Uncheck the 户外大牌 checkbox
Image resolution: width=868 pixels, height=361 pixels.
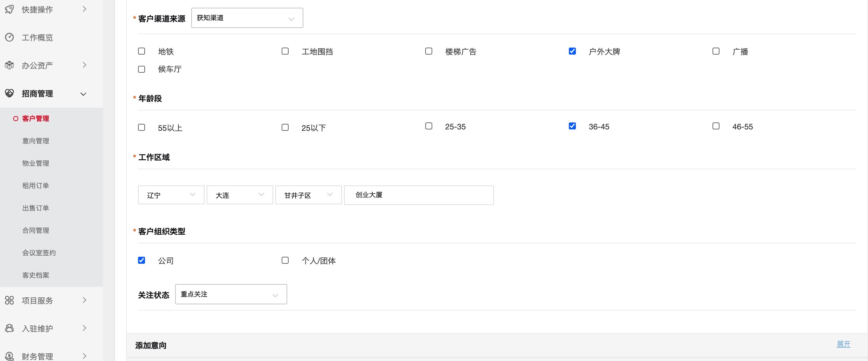pyautogui.click(x=572, y=51)
